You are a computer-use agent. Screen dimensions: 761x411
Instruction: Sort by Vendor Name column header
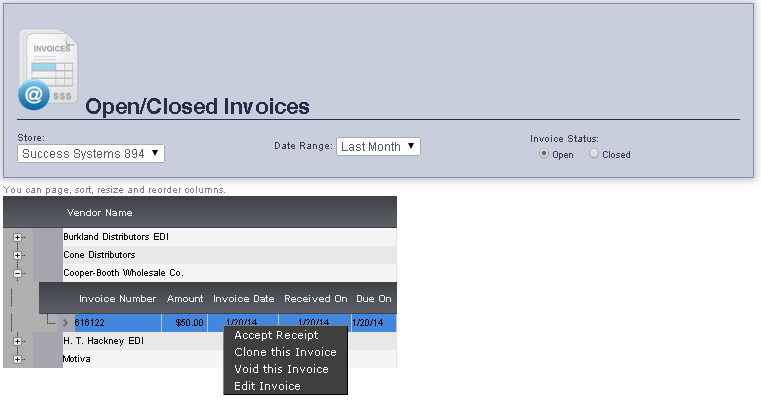click(x=99, y=212)
